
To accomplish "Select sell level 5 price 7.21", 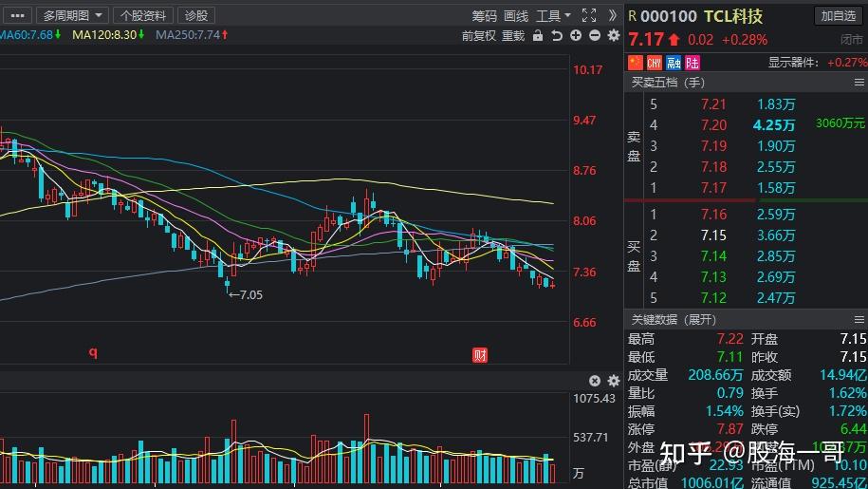I will 713,104.
